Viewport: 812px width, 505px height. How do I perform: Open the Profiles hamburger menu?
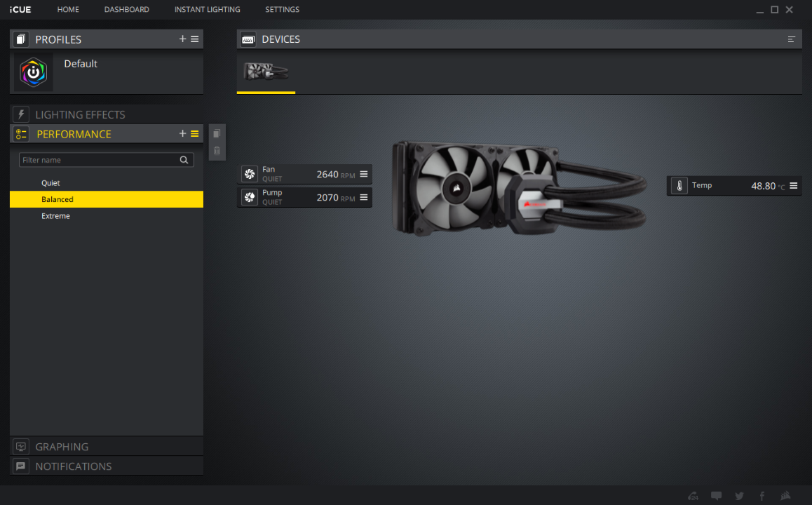click(195, 39)
